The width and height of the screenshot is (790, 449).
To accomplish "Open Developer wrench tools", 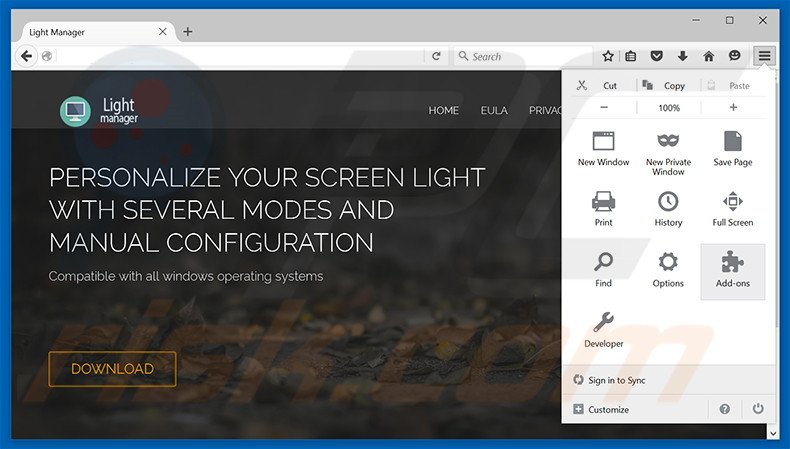I will (x=604, y=330).
